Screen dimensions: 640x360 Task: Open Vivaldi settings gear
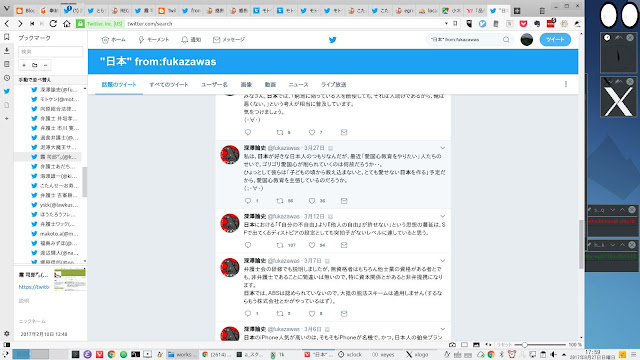[x=7, y=333]
